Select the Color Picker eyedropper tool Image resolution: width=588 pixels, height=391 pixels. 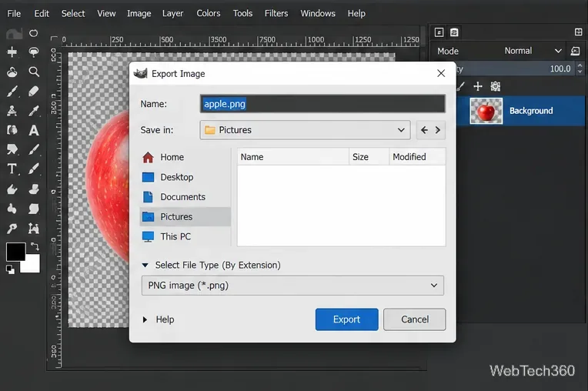(34, 111)
